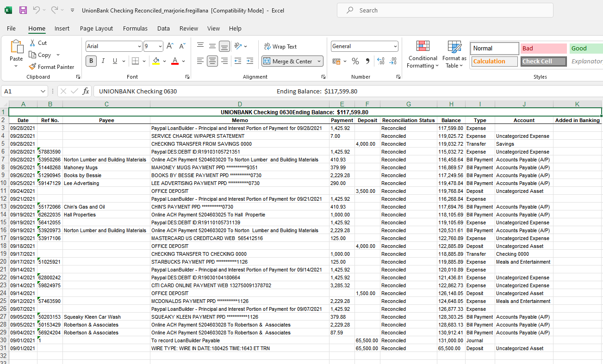The height and width of the screenshot is (364, 603).
Task: Apply the Check Cell style
Action: click(543, 61)
